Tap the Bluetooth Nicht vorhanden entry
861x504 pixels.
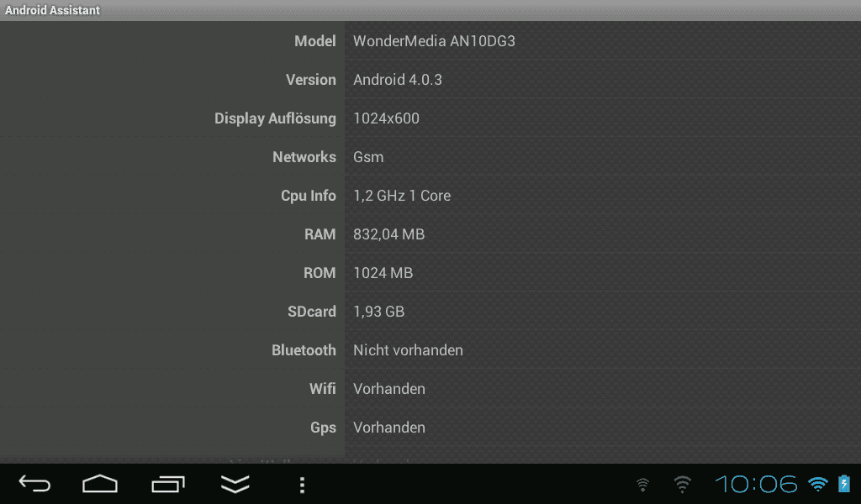coord(430,350)
